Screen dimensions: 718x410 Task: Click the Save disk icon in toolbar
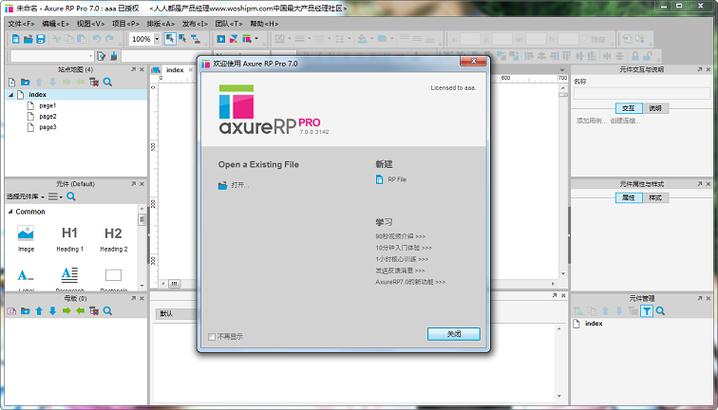(x=40, y=39)
